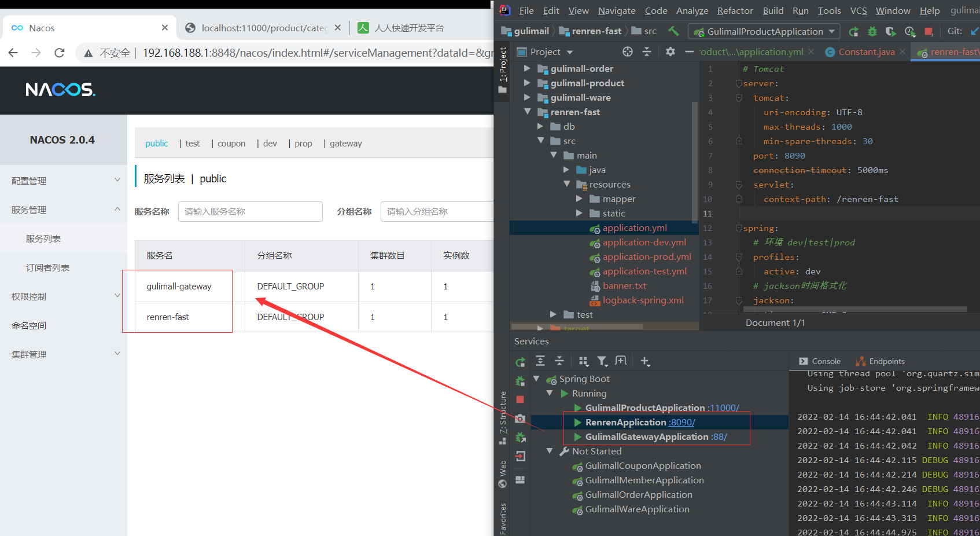Image resolution: width=980 pixels, height=536 pixels.
Task: Switch to the Endpoints tab in Services
Action: pos(880,361)
